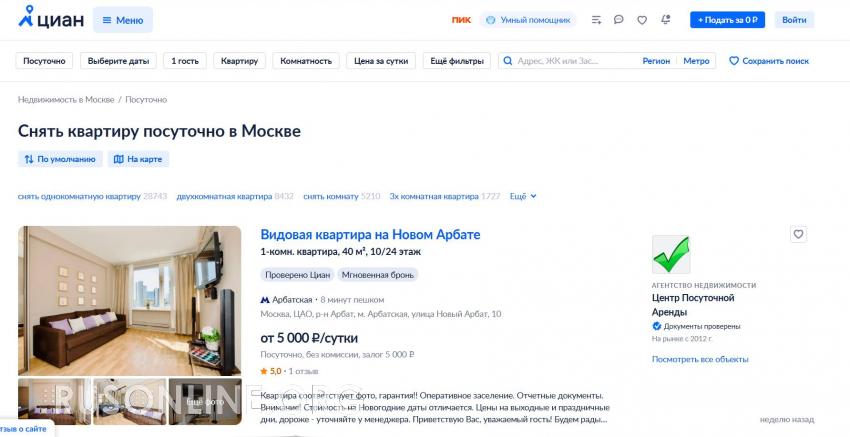Open the По умолчанию sorting selector

[60, 159]
